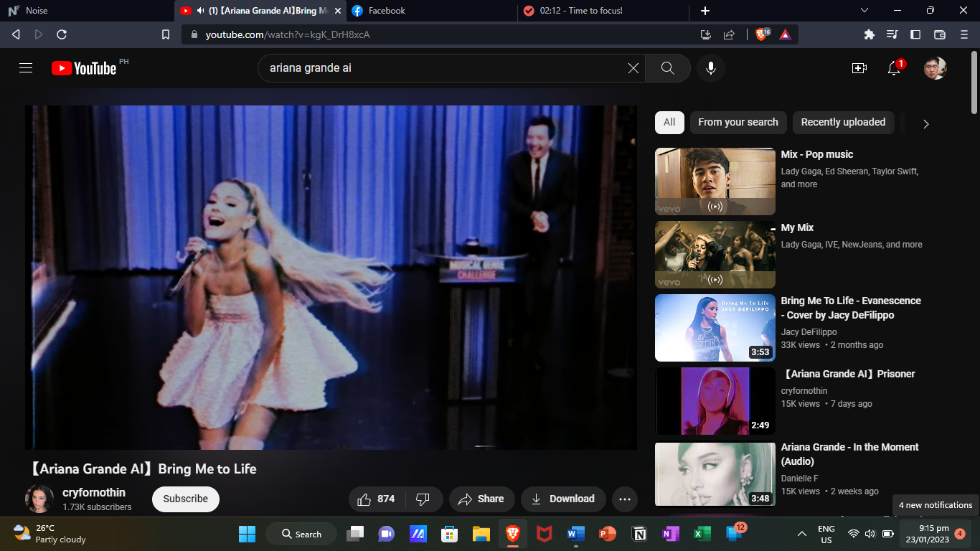980x551 pixels.
Task: Show hidden system tray icons
Action: point(802,534)
